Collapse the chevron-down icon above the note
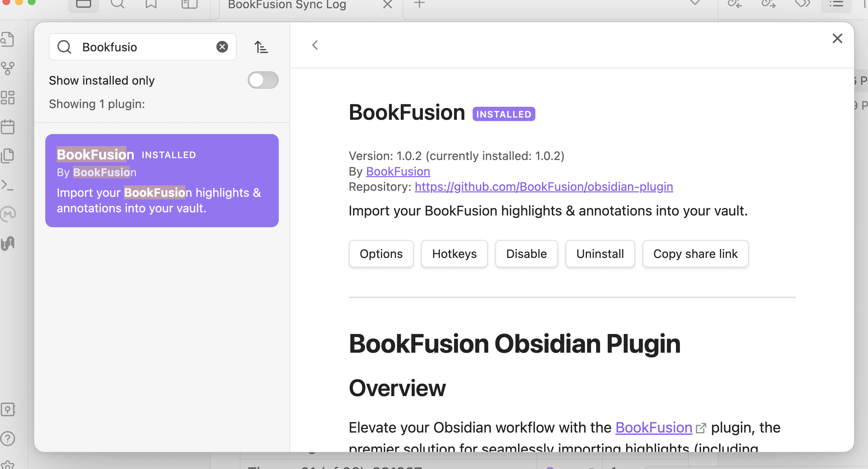 tap(695, 3)
